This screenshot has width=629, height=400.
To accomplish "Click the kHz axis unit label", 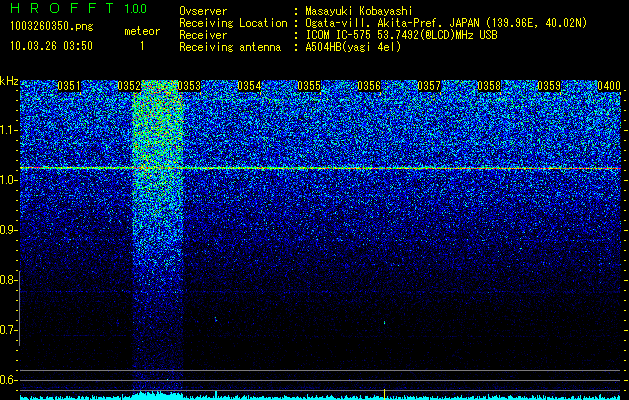I will tap(9, 81).
